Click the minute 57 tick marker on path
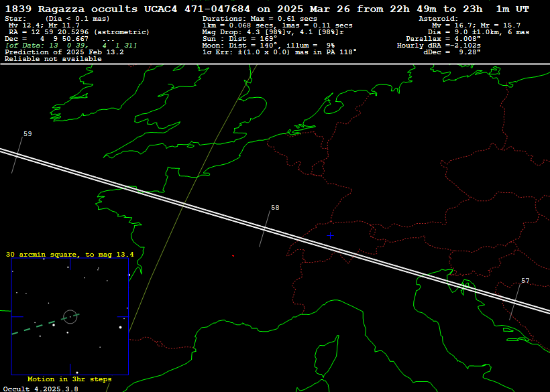Viewport: 550px width, 392px height. point(515,302)
